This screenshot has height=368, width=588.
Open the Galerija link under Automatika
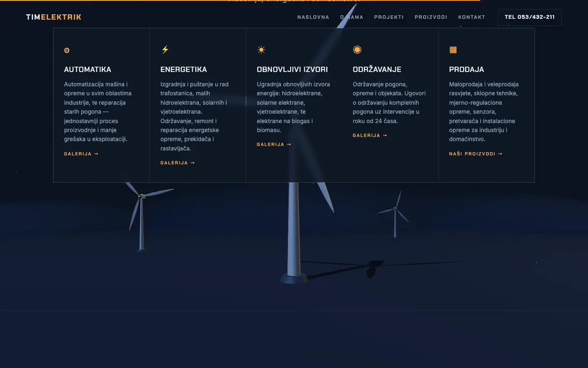(81, 154)
